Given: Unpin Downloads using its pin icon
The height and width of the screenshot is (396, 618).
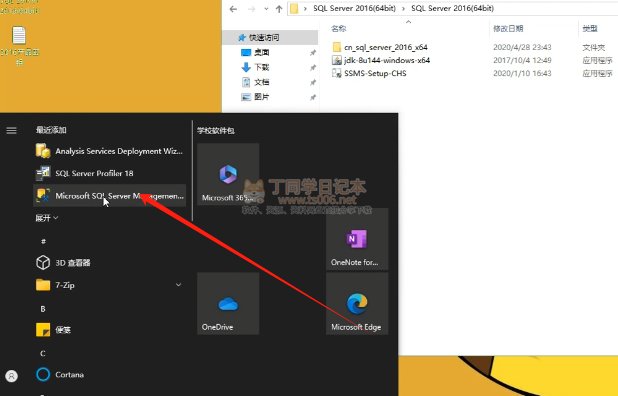Looking at the screenshot, I should tap(313, 68).
